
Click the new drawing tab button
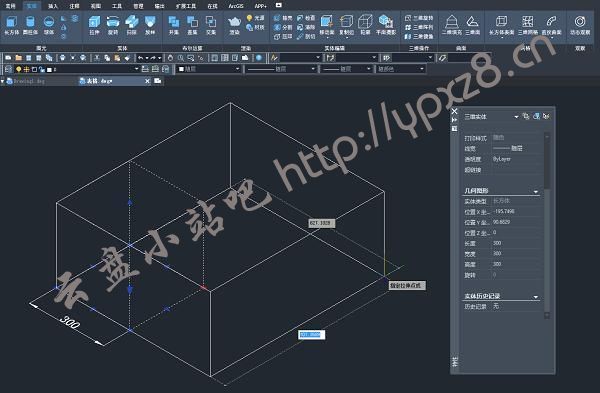pos(158,81)
